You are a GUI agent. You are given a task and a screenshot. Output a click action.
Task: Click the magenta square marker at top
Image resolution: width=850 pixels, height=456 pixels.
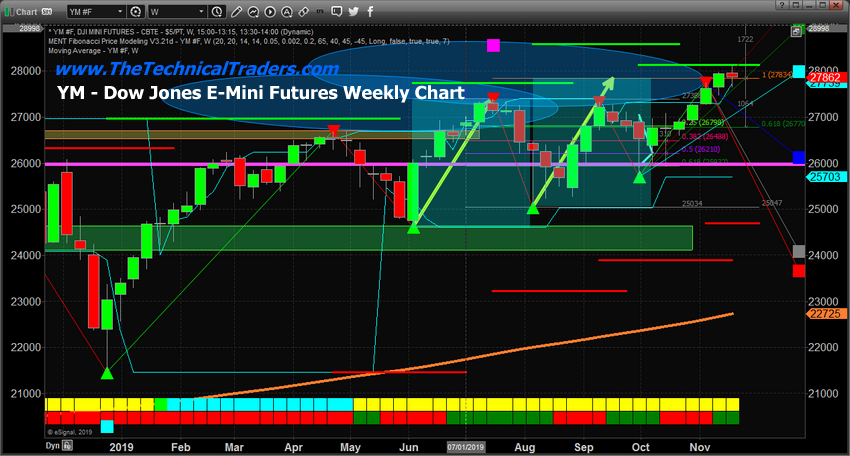493,46
